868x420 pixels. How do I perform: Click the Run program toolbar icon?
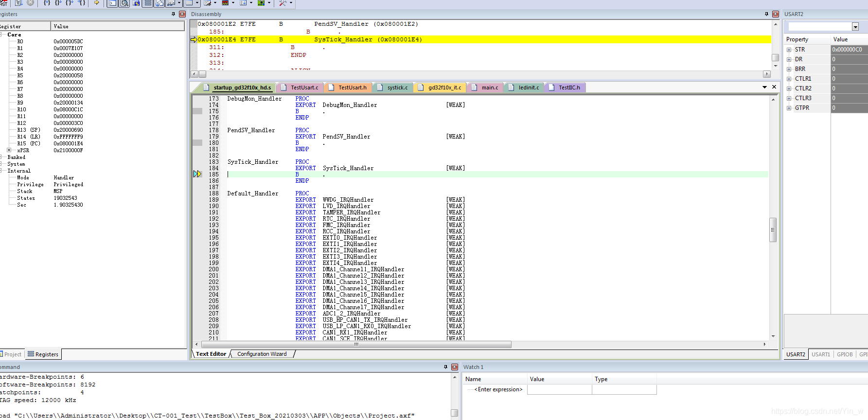click(x=18, y=2)
